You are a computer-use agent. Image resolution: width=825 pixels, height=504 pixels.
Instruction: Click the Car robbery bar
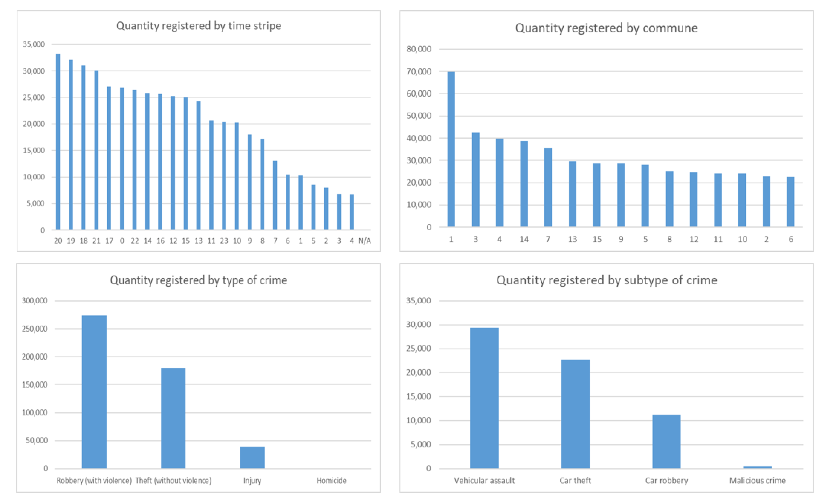click(x=666, y=441)
